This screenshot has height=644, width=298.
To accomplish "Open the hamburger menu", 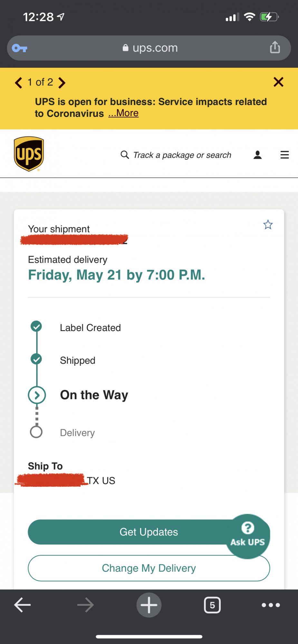I will click(x=284, y=155).
